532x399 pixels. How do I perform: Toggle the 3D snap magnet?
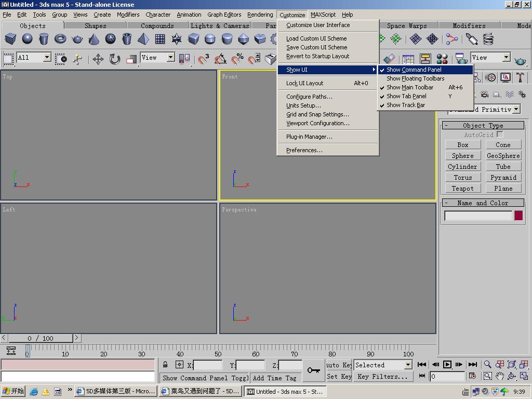pyautogui.click(x=204, y=59)
